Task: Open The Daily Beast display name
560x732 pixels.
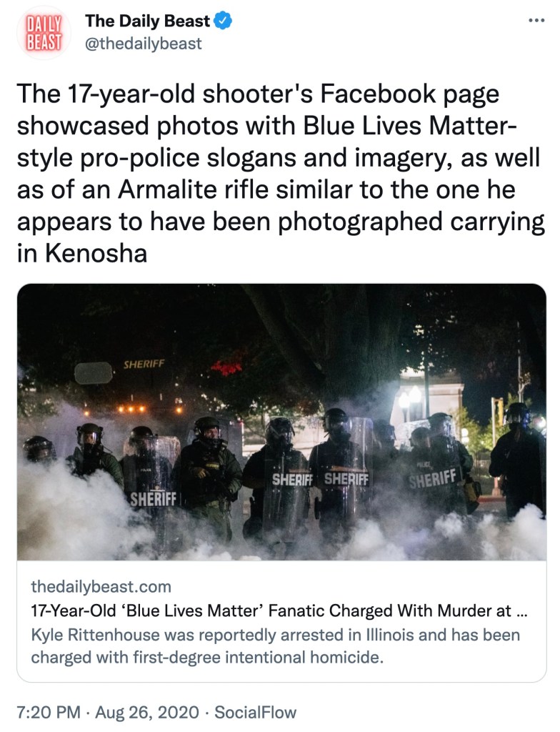Action: point(148,21)
